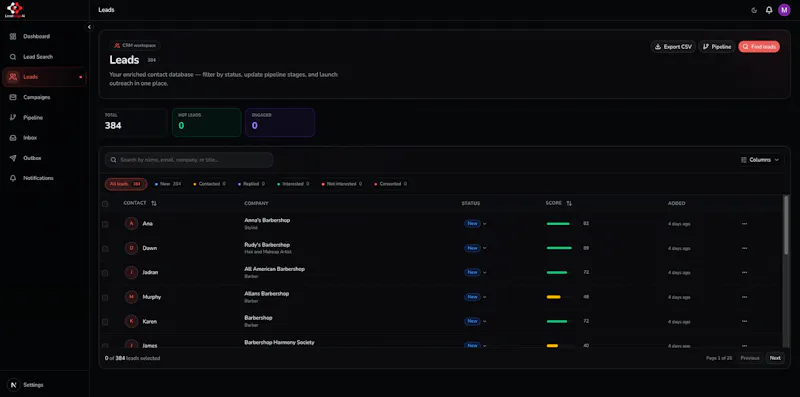Toggle the select-all leads checkbox
800x397 pixels.
(x=105, y=204)
